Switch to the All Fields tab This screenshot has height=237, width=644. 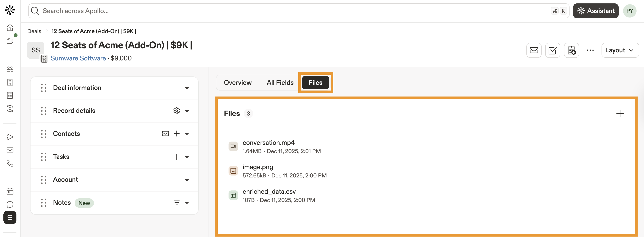(x=280, y=83)
